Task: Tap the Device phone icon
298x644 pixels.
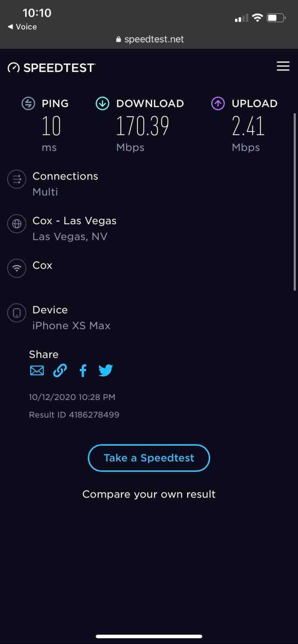Action: tap(17, 313)
